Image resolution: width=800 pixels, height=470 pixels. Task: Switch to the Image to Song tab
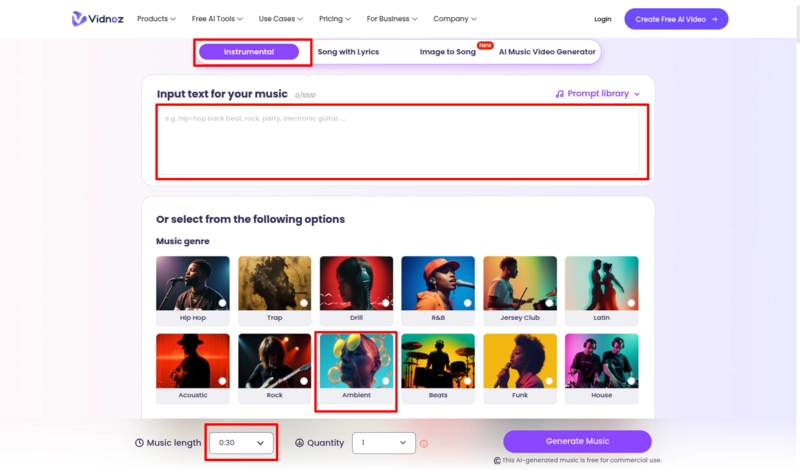tap(447, 52)
